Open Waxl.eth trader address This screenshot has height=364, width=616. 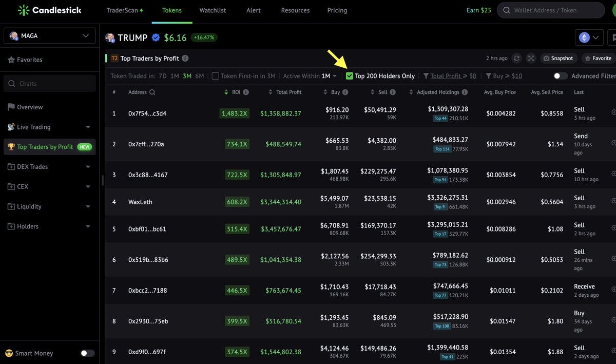click(x=140, y=202)
